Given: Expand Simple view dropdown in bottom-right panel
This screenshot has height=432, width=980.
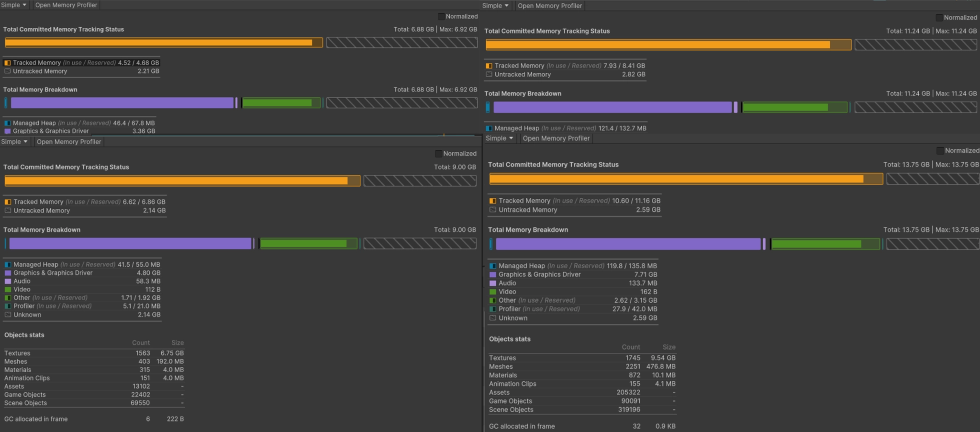Looking at the screenshot, I should 500,138.
